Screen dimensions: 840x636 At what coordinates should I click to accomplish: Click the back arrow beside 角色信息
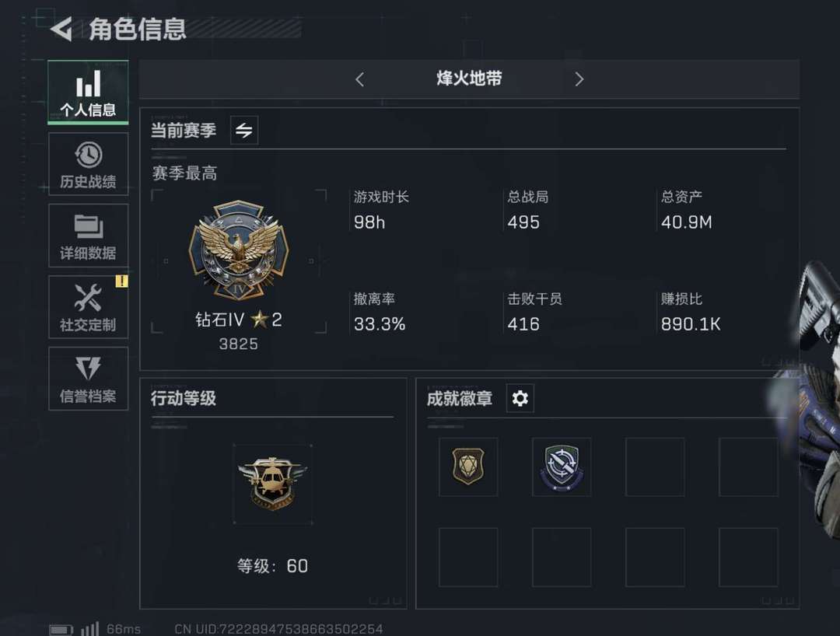61,29
